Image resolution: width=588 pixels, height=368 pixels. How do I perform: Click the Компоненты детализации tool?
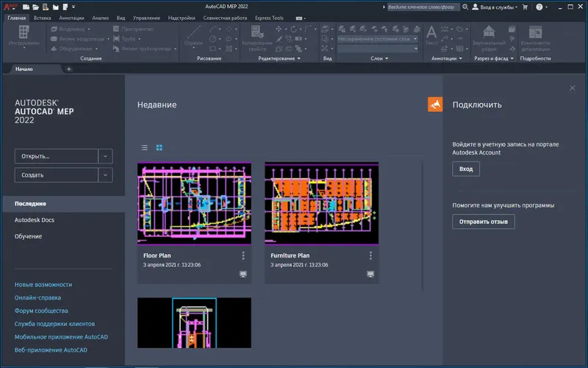(535, 38)
